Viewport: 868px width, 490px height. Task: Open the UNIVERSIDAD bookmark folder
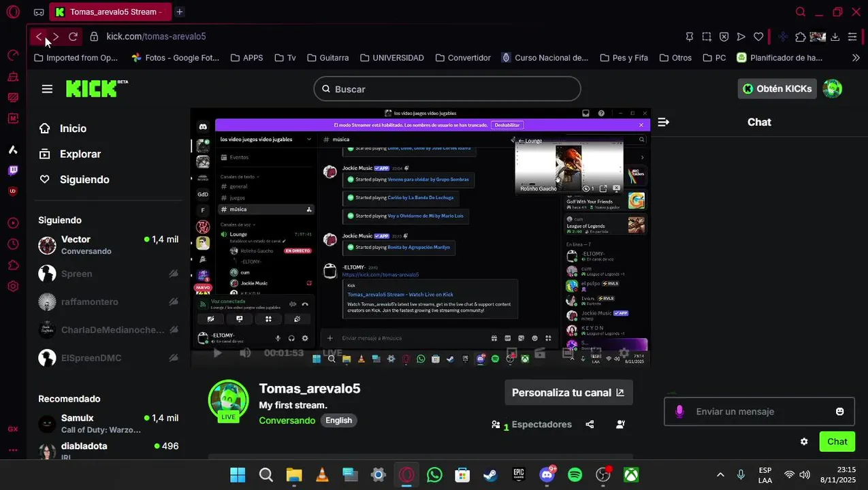tap(391, 58)
